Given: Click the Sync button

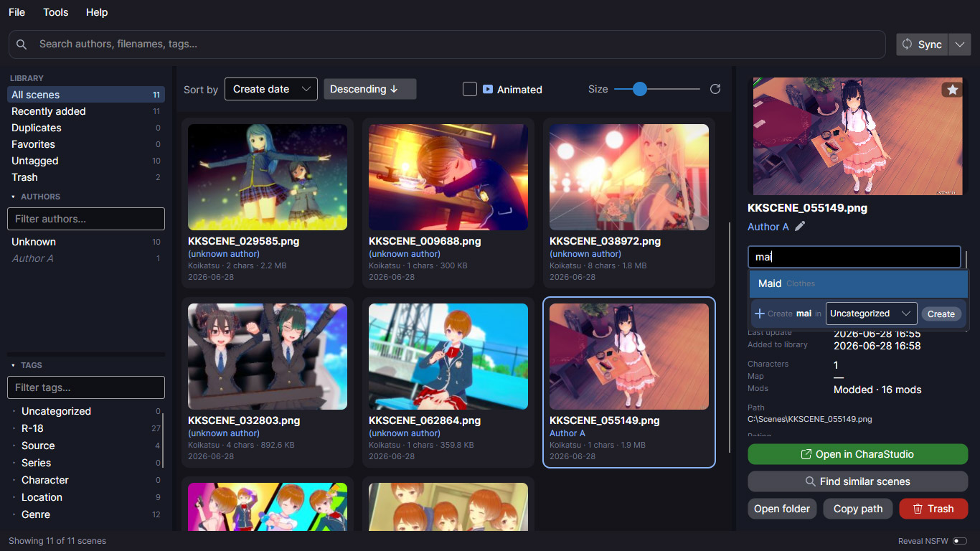Looking at the screenshot, I should pos(922,44).
